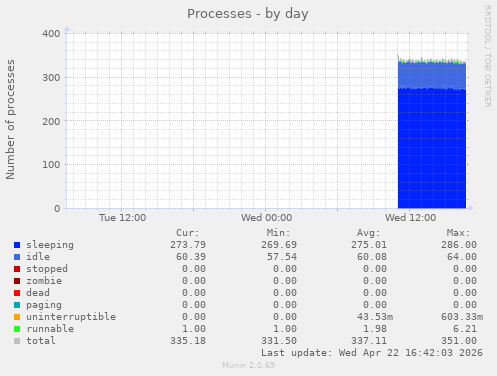The width and height of the screenshot is (497, 376).
Task: Click the 'paging' legend label
Action: pos(44,305)
